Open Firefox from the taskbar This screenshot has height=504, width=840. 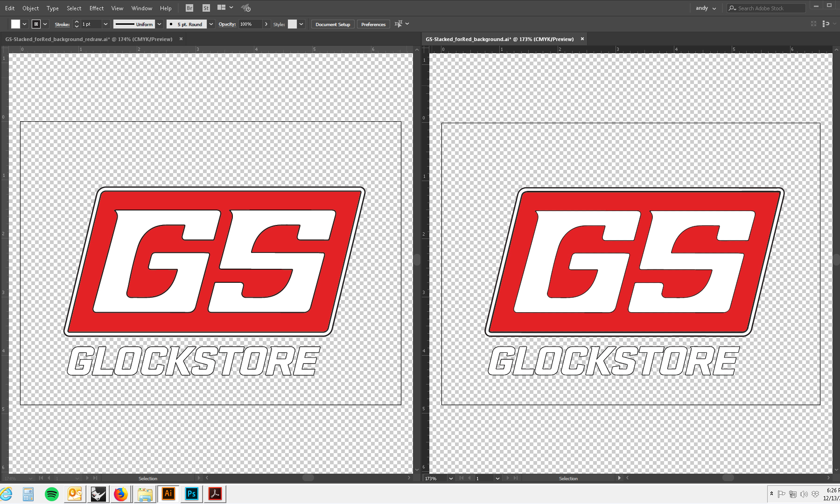click(x=121, y=494)
